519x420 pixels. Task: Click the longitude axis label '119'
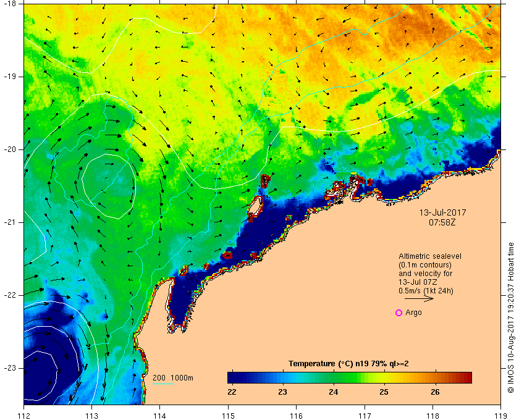[x=500, y=415]
